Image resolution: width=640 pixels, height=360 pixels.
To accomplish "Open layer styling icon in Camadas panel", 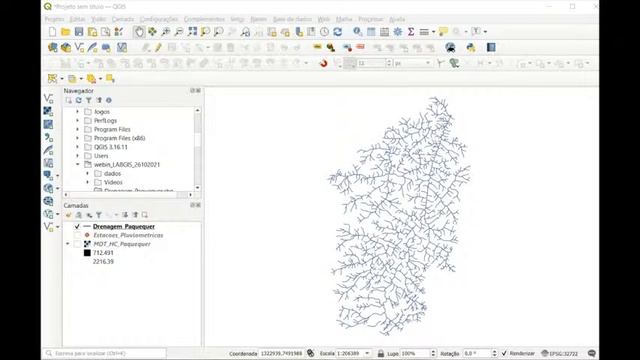I will 68,215.
